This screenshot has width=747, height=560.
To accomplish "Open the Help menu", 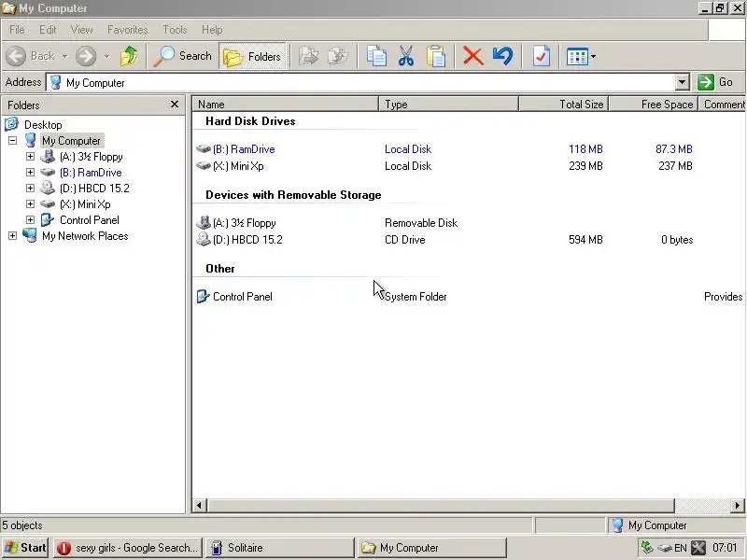I will [x=212, y=30].
